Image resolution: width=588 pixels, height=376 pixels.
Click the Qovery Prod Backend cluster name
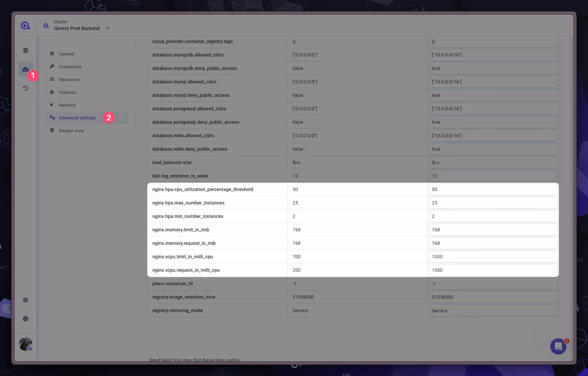tap(76, 28)
